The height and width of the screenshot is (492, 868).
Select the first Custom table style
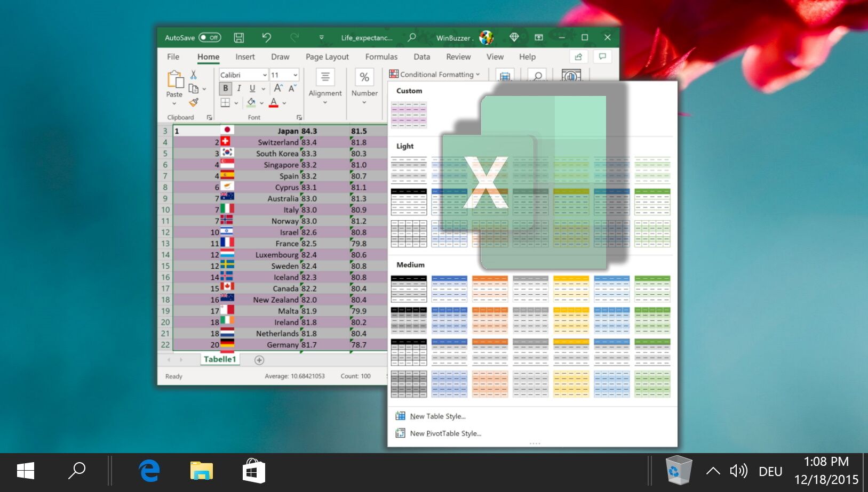click(x=409, y=114)
